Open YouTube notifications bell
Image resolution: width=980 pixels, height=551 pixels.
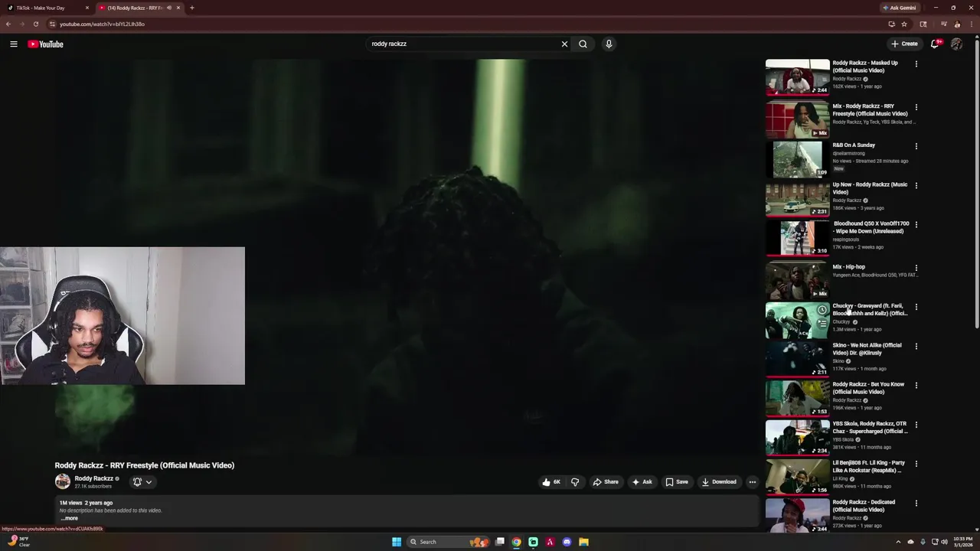pos(935,44)
